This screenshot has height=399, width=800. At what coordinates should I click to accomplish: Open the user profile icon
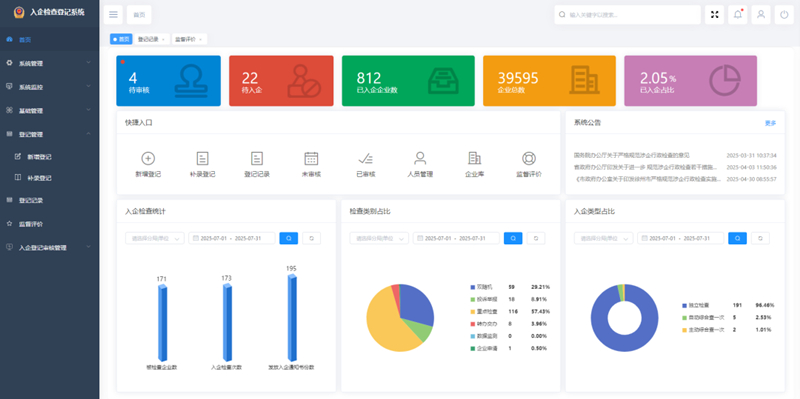[x=761, y=15]
